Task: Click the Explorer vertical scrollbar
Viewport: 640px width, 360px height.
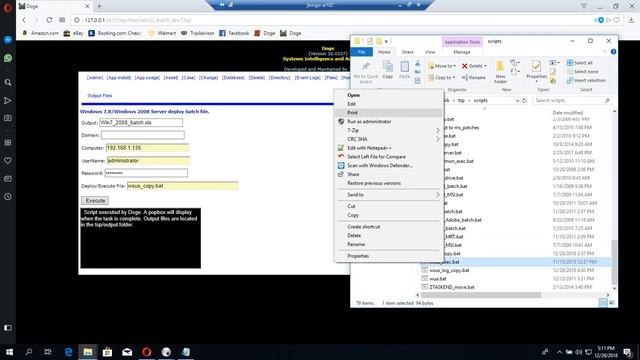Action: [614, 261]
